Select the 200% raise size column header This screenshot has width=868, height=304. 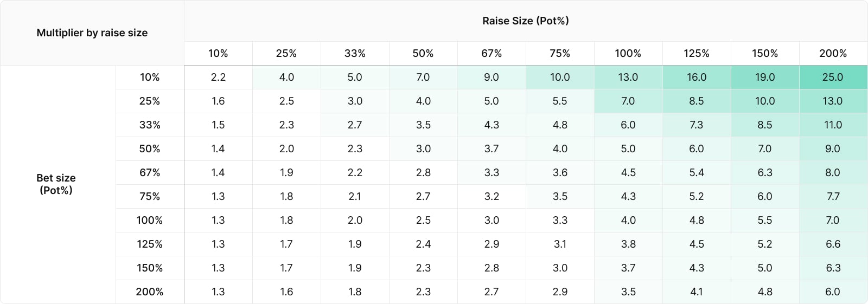(x=833, y=53)
